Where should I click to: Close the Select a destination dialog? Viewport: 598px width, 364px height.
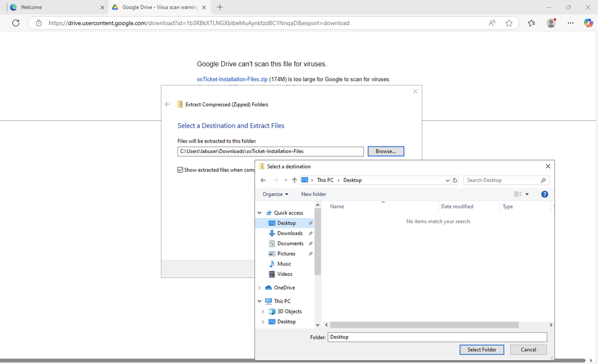coord(548,166)
